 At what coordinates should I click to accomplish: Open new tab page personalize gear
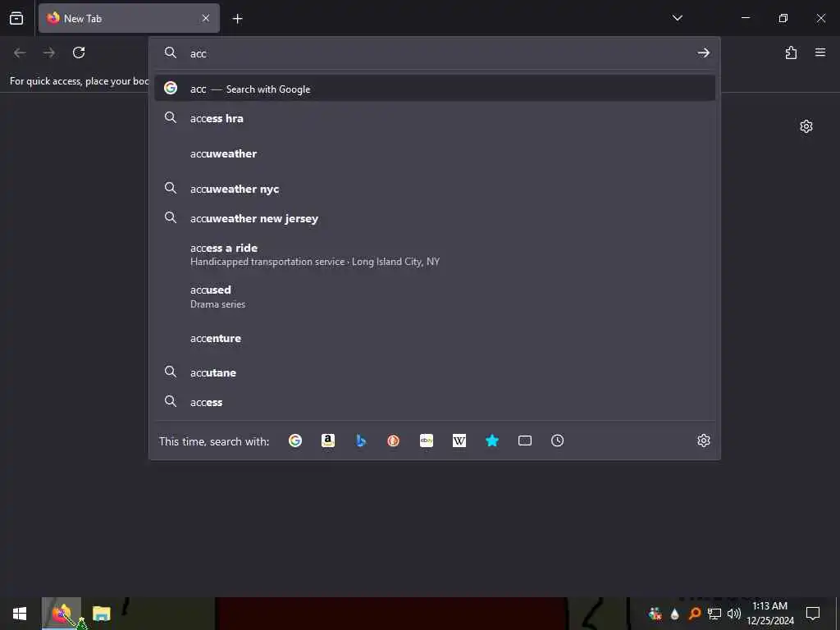point(806,126)
